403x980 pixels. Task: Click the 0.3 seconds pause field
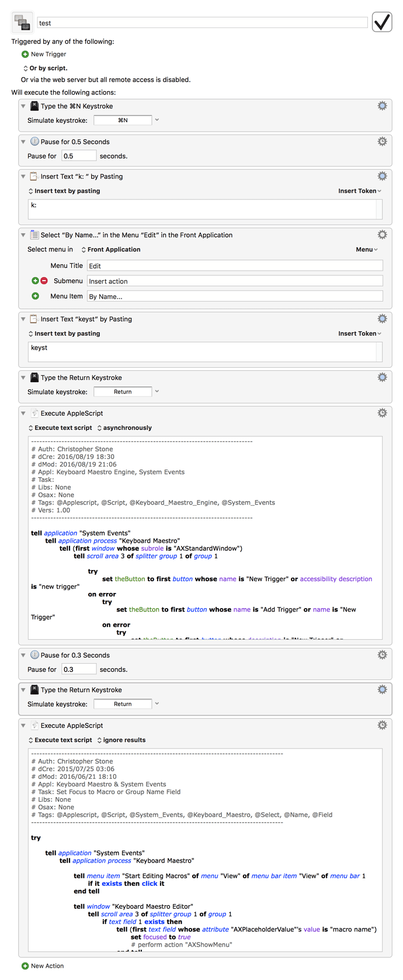point(79,670)
